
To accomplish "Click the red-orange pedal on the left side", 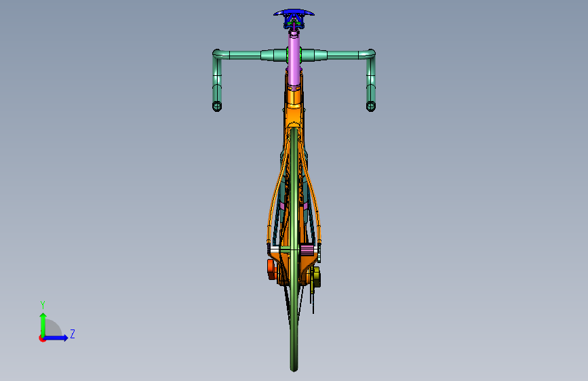I will pyautogui.click(x=272, y=269).
